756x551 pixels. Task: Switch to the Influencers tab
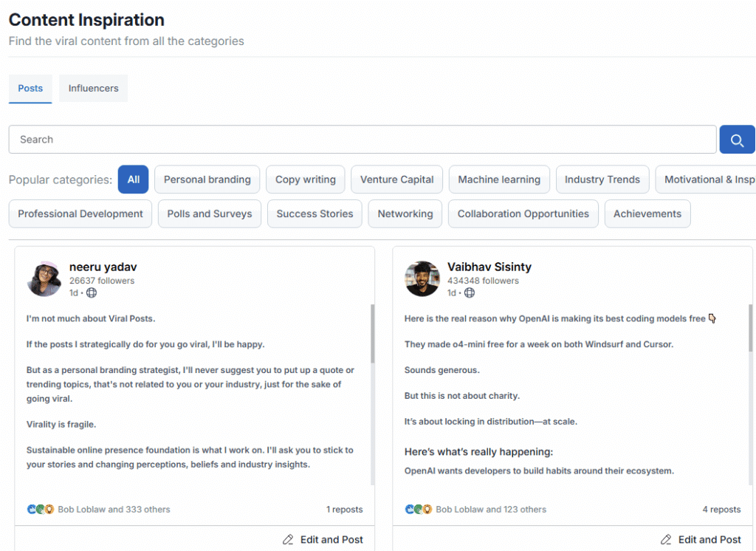tap(93, 89)
